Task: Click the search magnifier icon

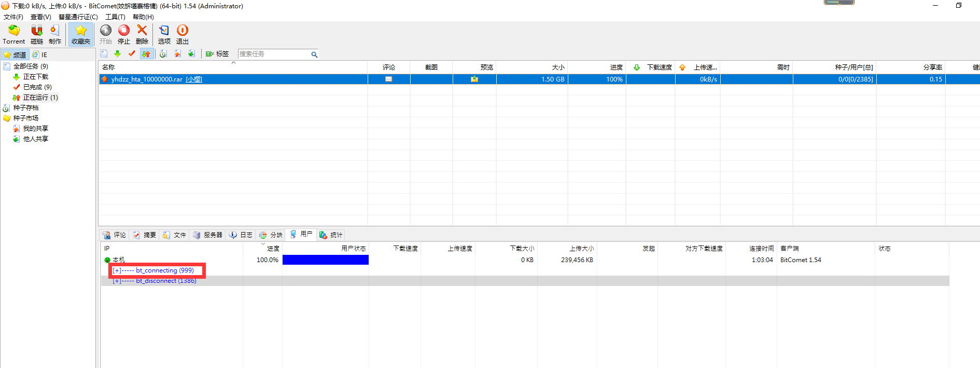Action: click(314, 54)
